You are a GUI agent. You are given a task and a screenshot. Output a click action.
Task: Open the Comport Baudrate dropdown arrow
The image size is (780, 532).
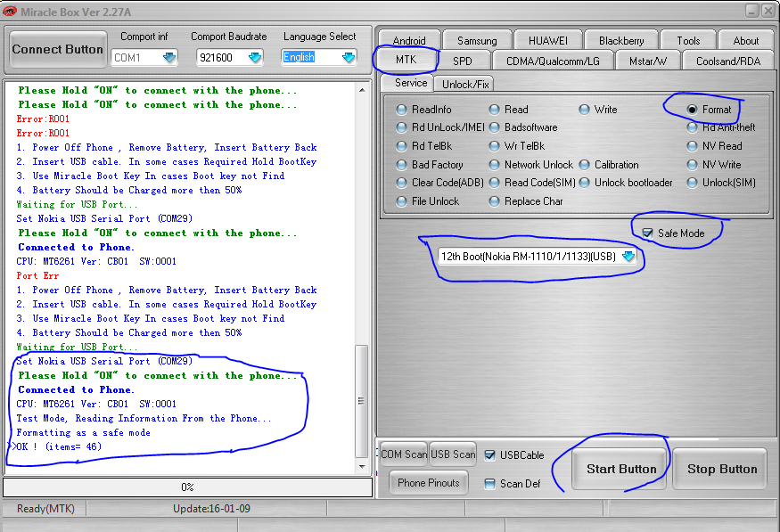(255, 57)
